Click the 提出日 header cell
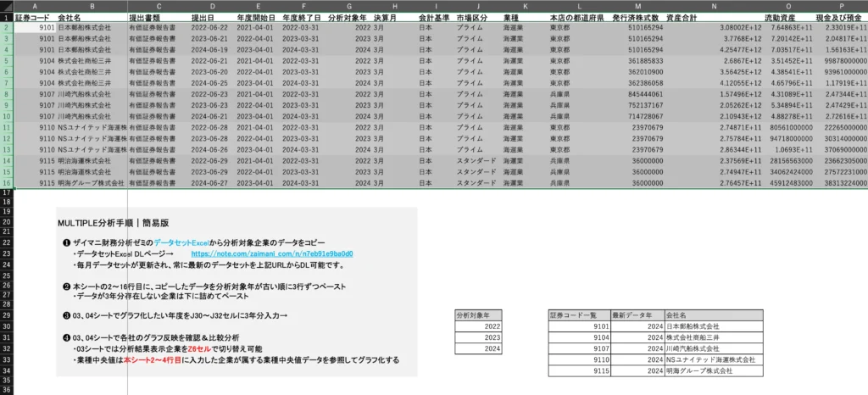The height and width of the screenshot is (395, 868). tap(212, 17)
